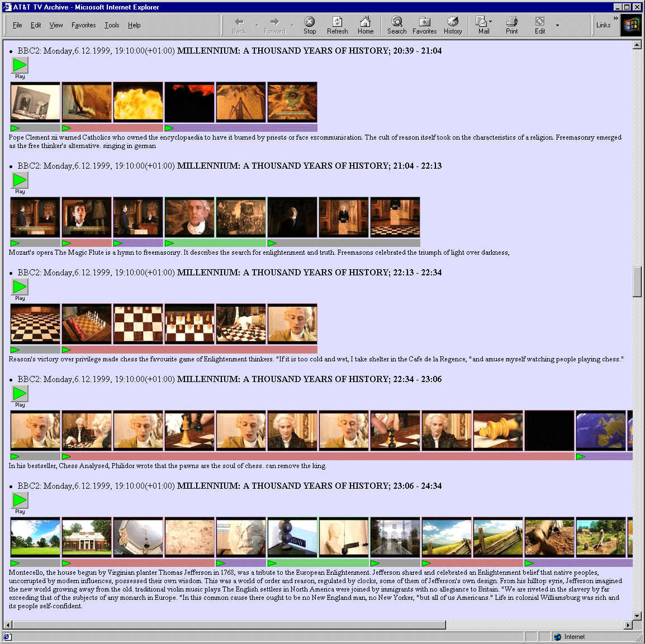The image size is (645, 644).
Task: Open the File menu
Action: click(17, 25)
